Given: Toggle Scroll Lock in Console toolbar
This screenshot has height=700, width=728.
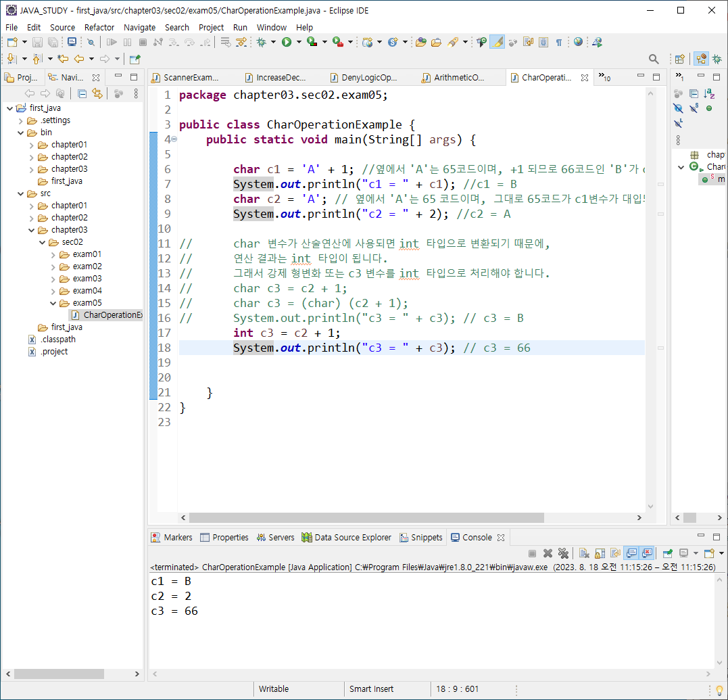Looking at the screenshot, I should [x=600, y=553].
